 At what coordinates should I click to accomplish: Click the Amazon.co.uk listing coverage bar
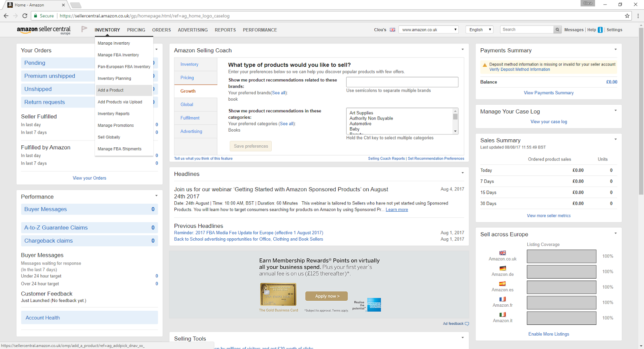click(x=561, y=256)
